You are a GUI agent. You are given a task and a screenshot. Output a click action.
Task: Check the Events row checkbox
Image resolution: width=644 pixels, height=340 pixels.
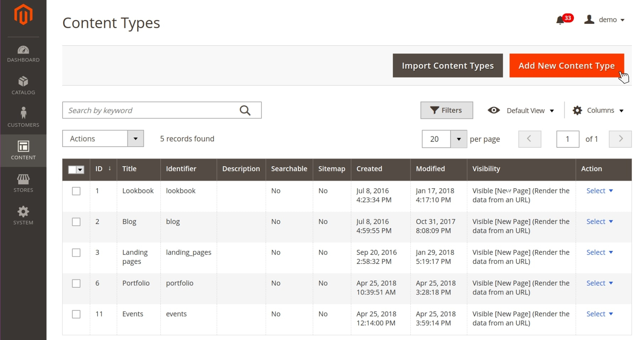click(x=76, y=314)
